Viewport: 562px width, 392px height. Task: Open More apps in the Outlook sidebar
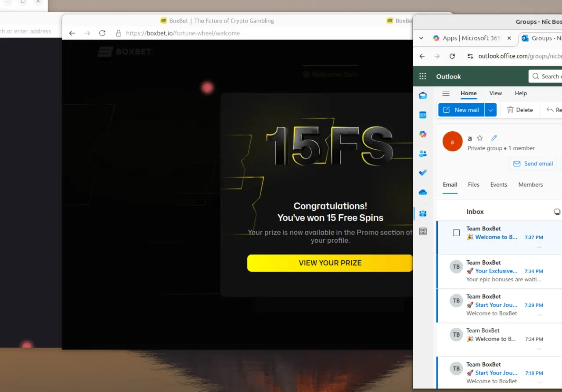[423, 231]
